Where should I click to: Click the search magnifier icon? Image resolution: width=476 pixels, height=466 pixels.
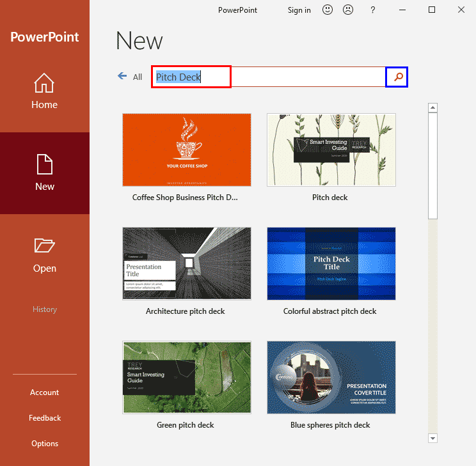397,77
